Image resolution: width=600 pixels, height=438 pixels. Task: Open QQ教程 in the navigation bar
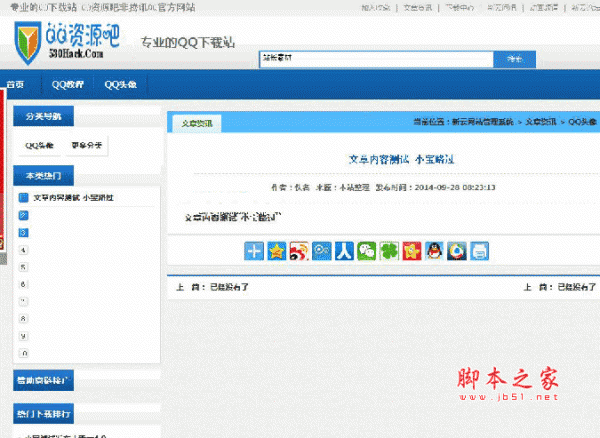(x=68, y=85)
